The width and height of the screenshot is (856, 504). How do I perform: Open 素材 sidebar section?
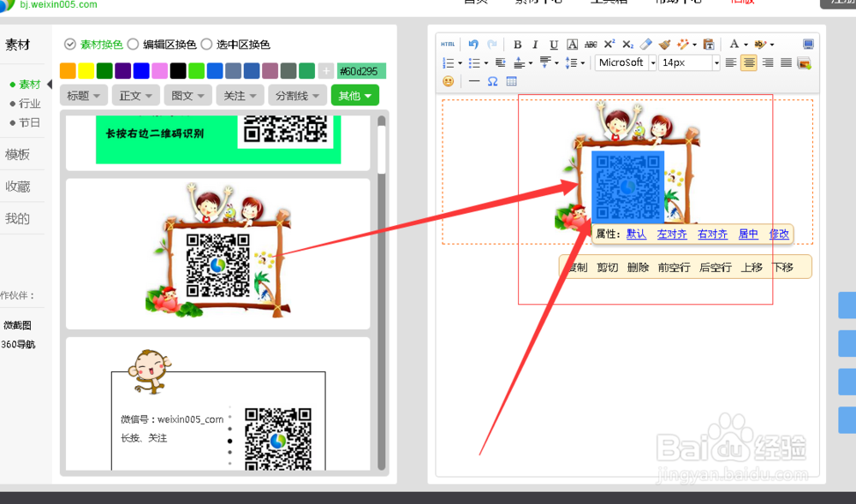[x=17, y=44]
